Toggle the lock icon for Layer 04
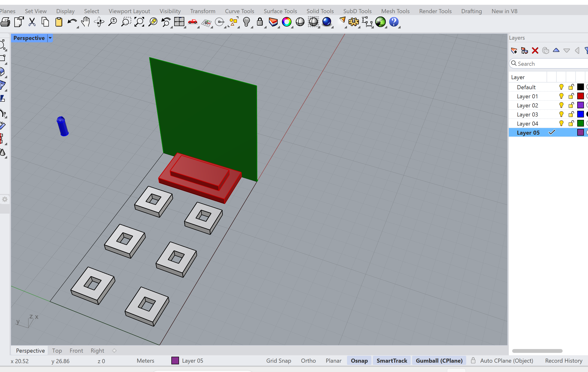The width and height of the screenshot is (588, 372). tap(571, 123)
